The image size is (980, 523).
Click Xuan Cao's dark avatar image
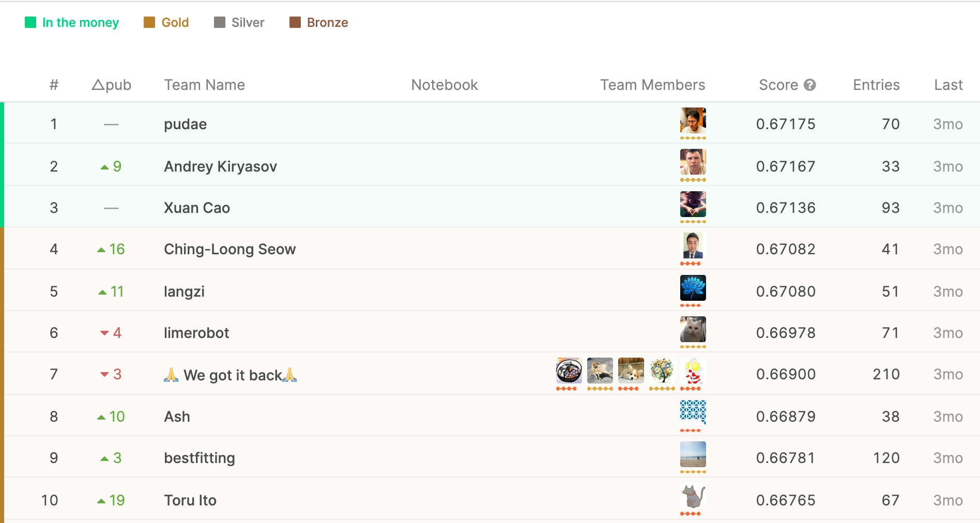[x=693, y=204]
